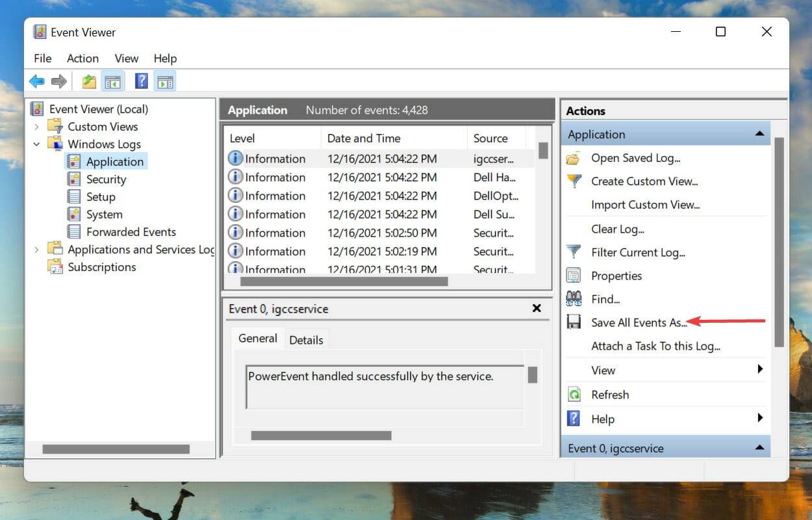This screenshot has height=520, width=812.
Task: Click the Properties sheet icon
Action: [x=574, y=276]
